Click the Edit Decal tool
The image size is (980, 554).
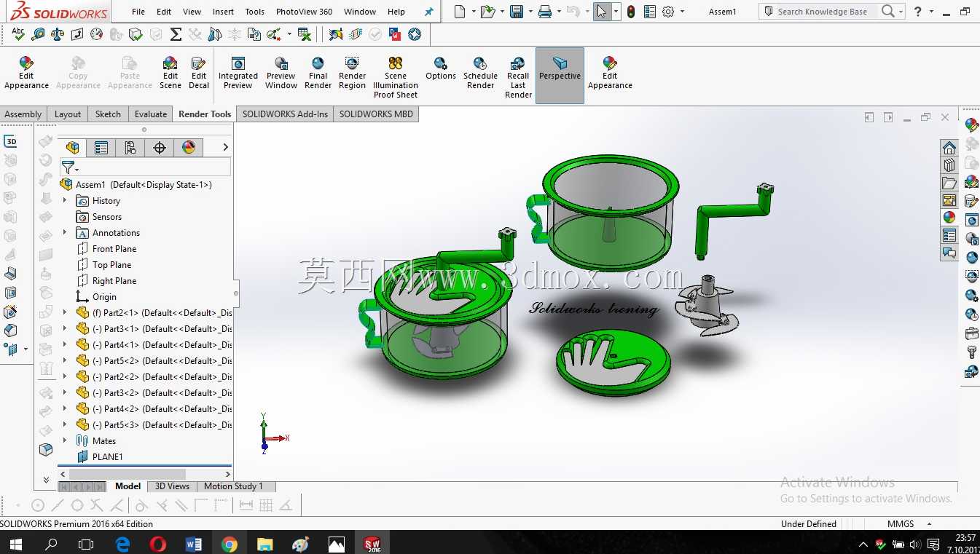(x=199, y=72)
